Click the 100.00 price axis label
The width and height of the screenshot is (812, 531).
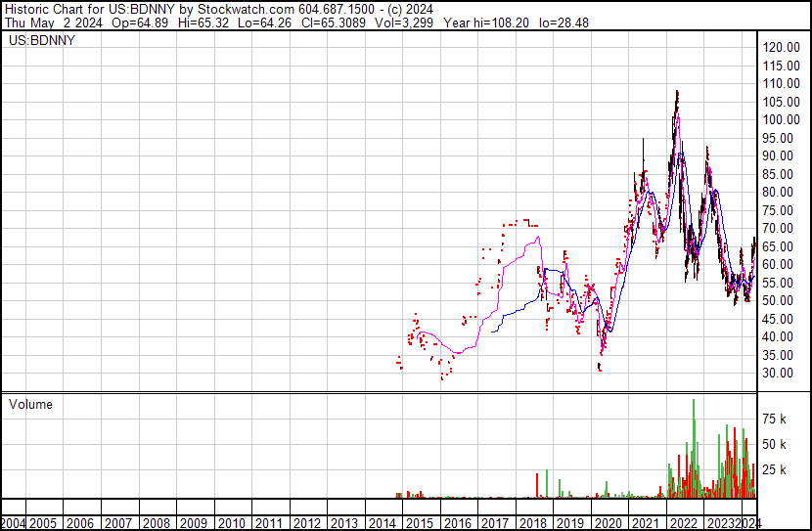(x=781, y=119)
